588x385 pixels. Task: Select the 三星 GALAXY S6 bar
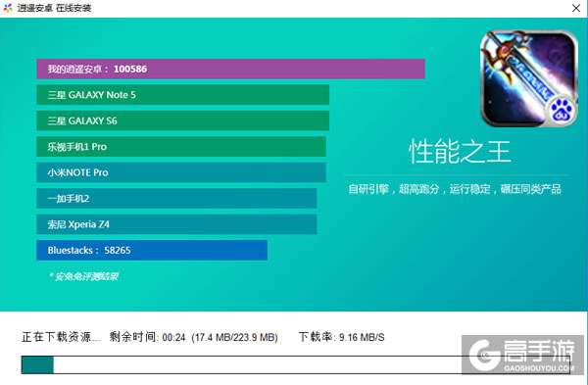182,120
